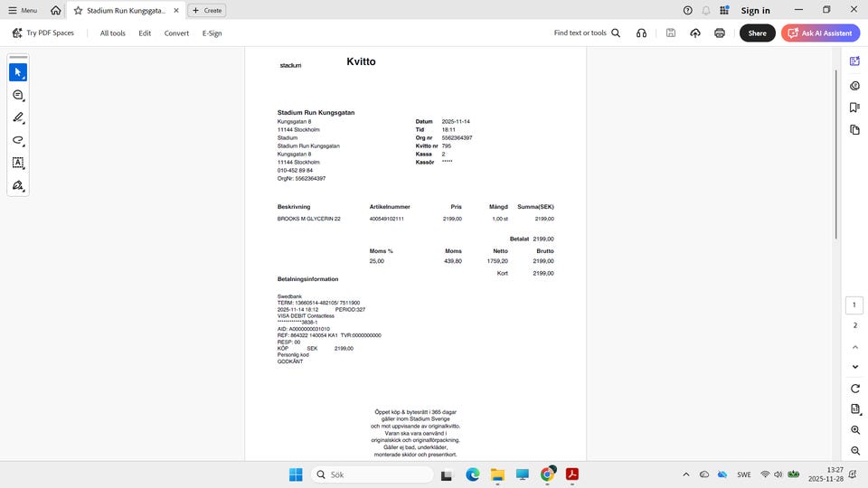Jump to page 1 box
Screen dimensions: 868x488
pos(854,305)
